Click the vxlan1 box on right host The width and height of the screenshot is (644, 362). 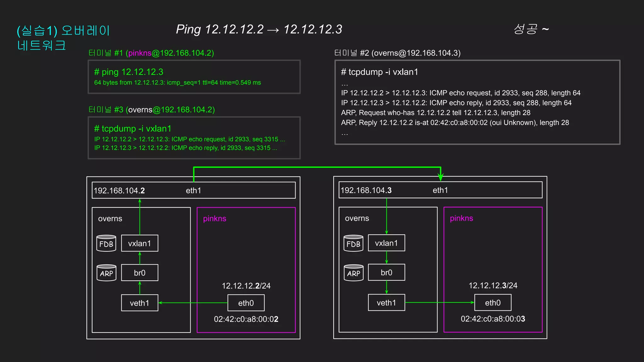(x=386, y=243)
